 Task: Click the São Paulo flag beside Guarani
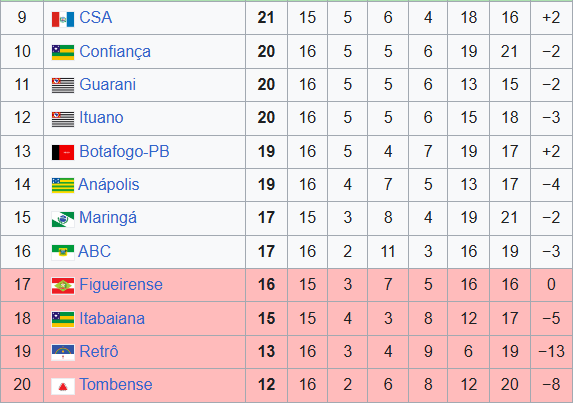[63, 85]
